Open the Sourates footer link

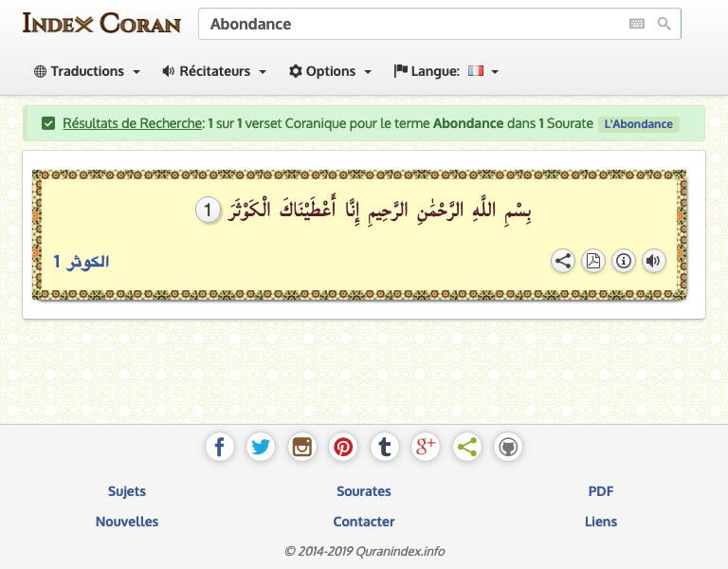(x=364, y=491)
